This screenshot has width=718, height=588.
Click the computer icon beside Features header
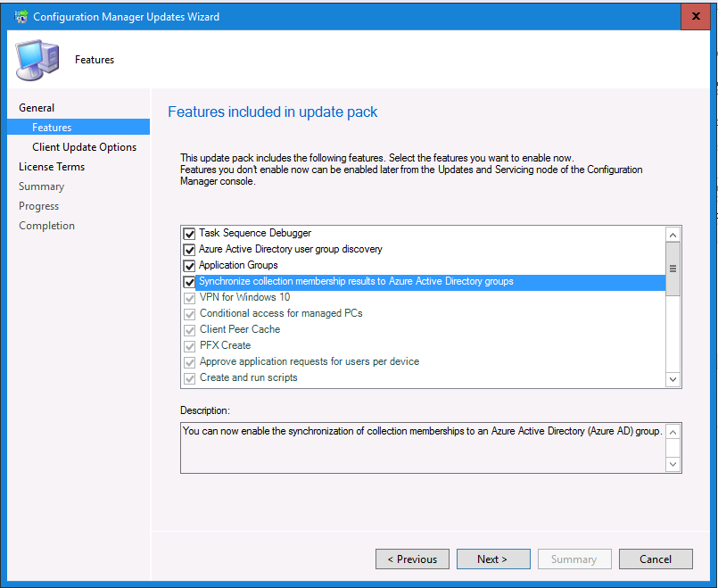[37, 60]
